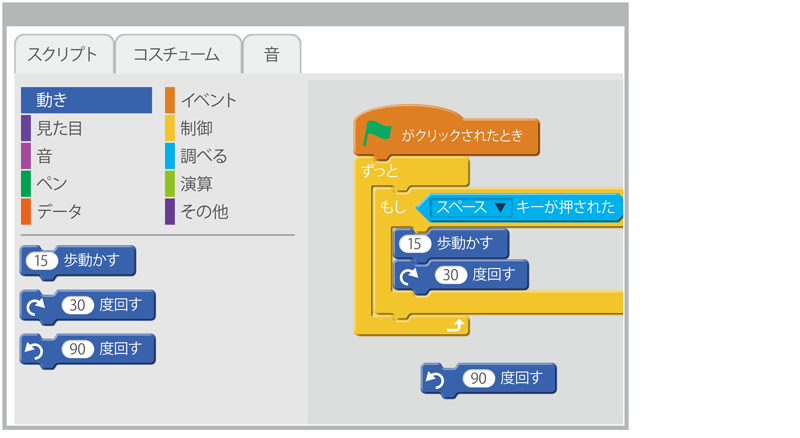
Task: Select the 見た目 block category
Action: 52,128
